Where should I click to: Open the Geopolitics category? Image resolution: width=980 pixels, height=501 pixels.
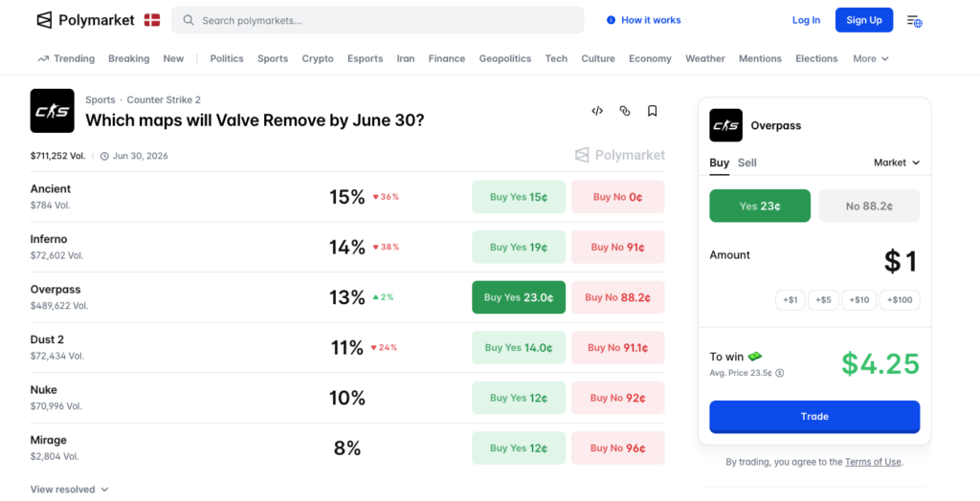tap(505, 58)
